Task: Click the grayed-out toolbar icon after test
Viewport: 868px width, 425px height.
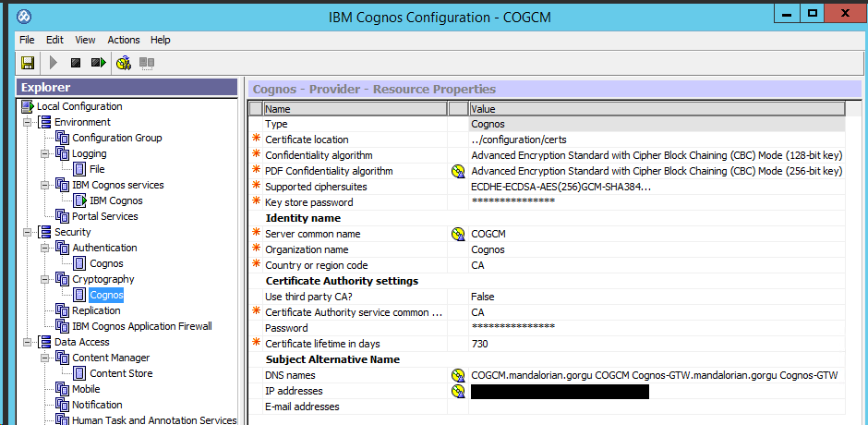Action: [x=147, y=63]
